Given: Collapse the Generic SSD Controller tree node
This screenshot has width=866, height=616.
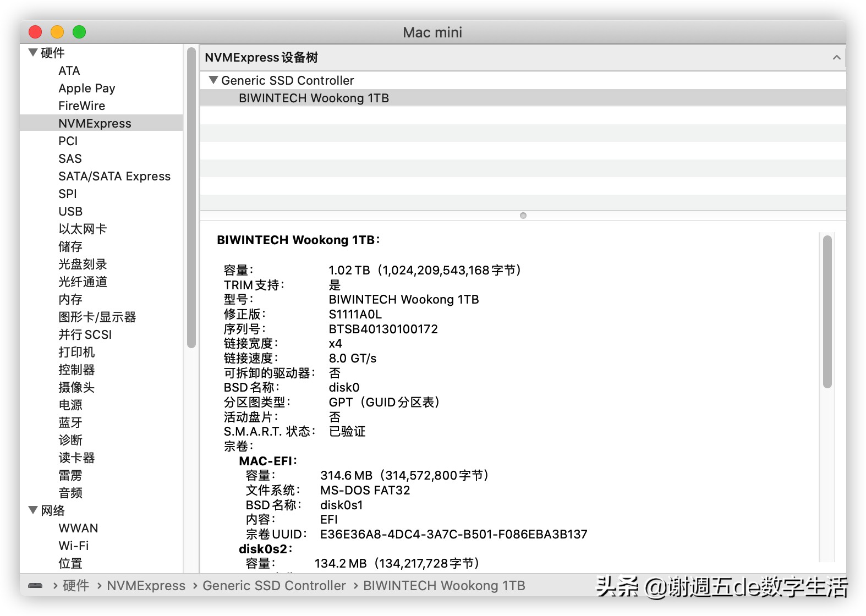Looking at the screenshot, I should tap(213, 80).
